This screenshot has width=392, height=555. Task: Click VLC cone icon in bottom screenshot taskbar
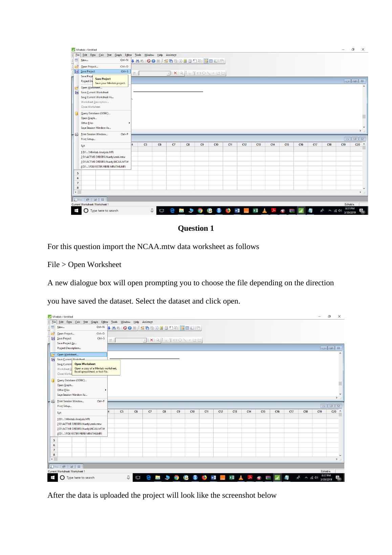click(241, 478)
